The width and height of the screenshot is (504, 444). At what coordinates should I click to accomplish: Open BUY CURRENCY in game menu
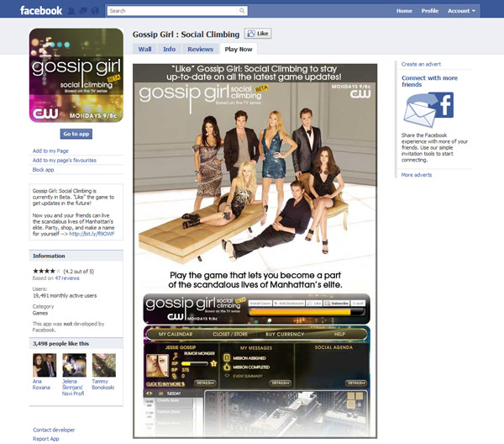(x=285, y=335)
